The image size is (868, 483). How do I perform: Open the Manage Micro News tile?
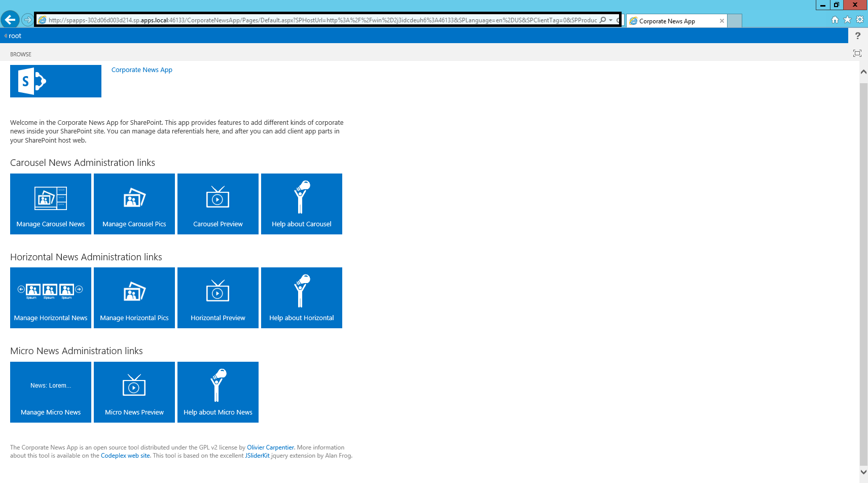point(51,392)
